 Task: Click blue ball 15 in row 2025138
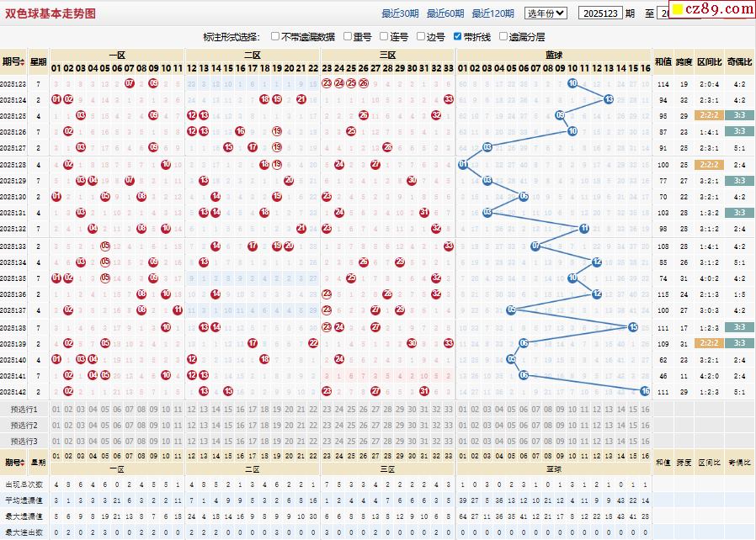point(633,327)
